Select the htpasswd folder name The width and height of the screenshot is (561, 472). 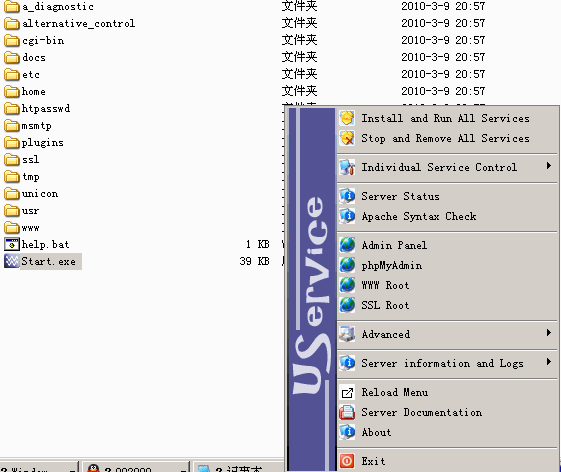pyautogui.click(x=45, y=108)
